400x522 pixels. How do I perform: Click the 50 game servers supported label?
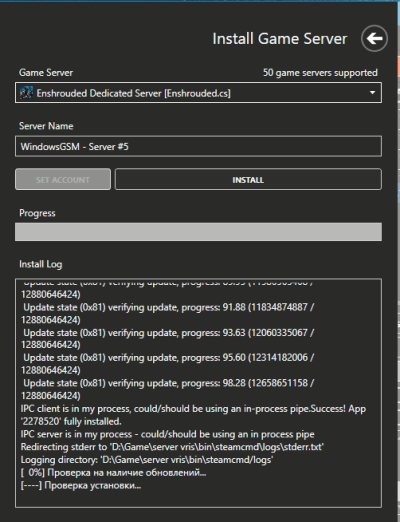coord(320,73)
